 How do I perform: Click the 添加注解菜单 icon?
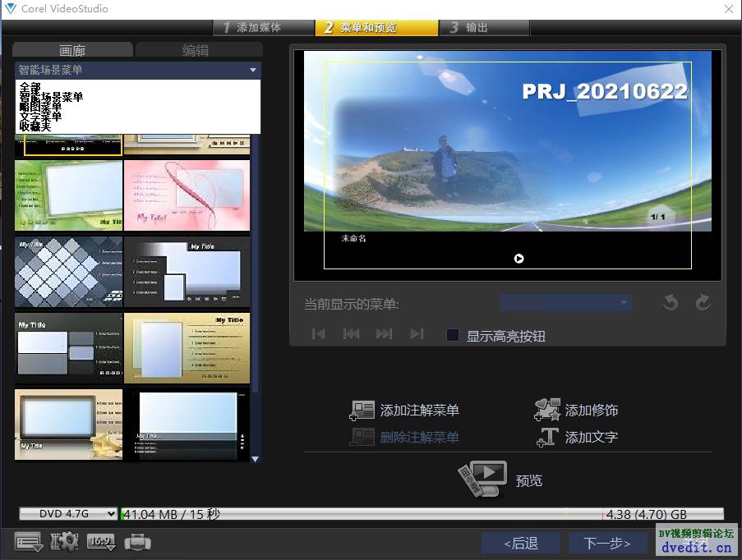coord(362,411)
